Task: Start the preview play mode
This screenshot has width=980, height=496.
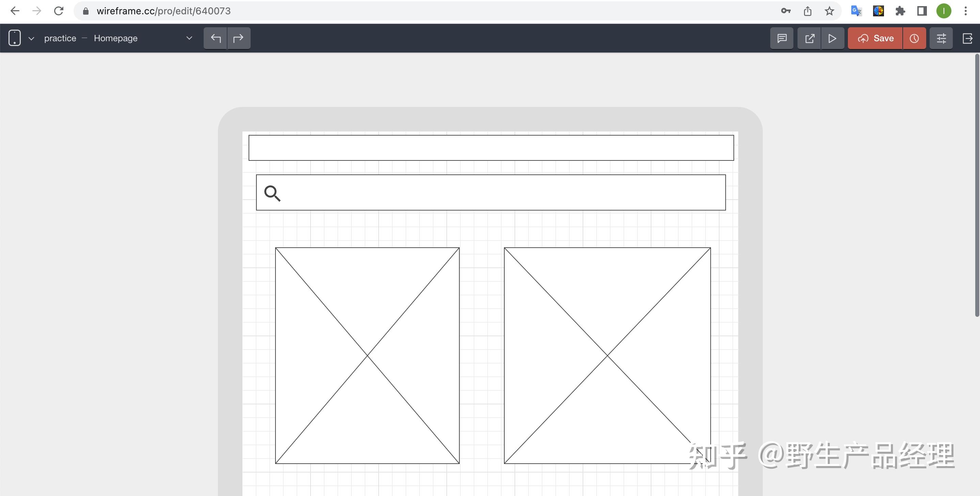Action: pos(833,38)
